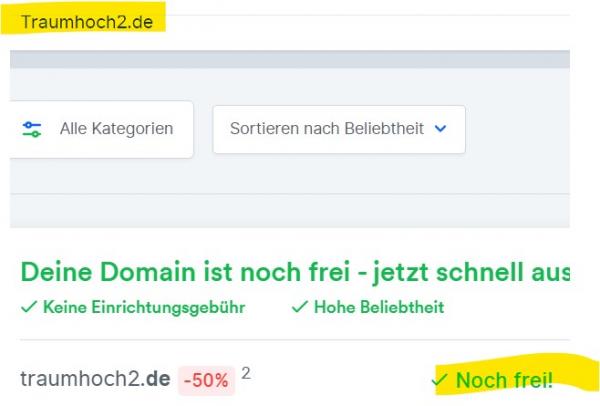
Task: Click the dark gray strip above the filters
Action: [x=290, y=59]
